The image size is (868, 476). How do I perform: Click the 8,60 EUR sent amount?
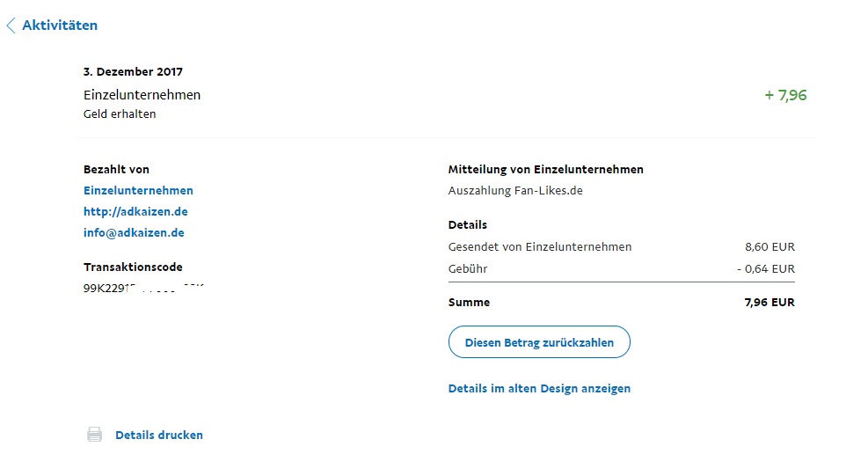pyautogui.click(x=770, y=247)
